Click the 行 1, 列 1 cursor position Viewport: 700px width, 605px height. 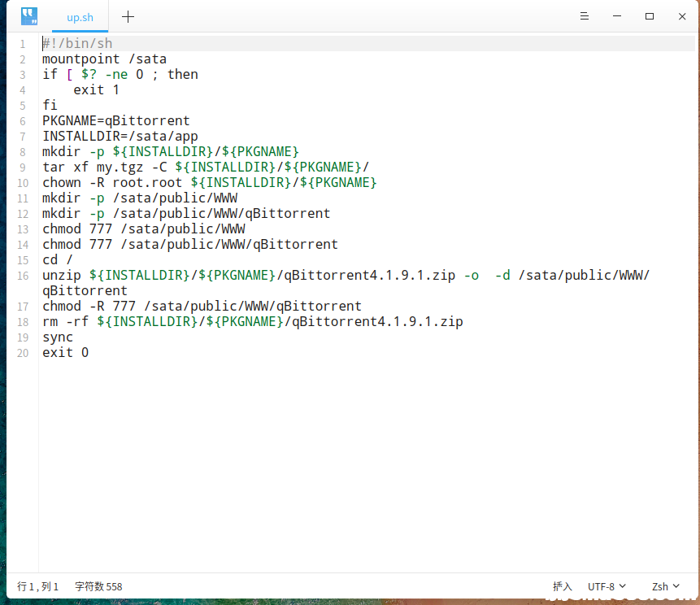coord(38,586)
